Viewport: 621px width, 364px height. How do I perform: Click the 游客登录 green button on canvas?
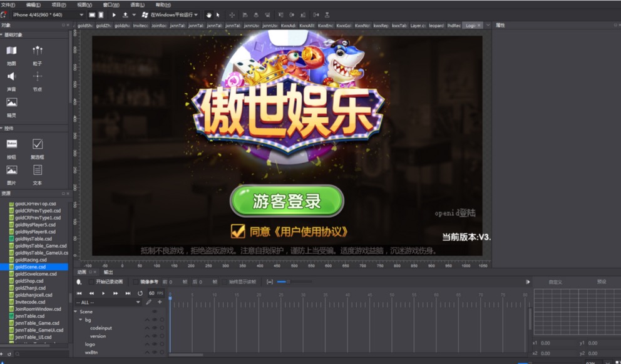point(287,201)
